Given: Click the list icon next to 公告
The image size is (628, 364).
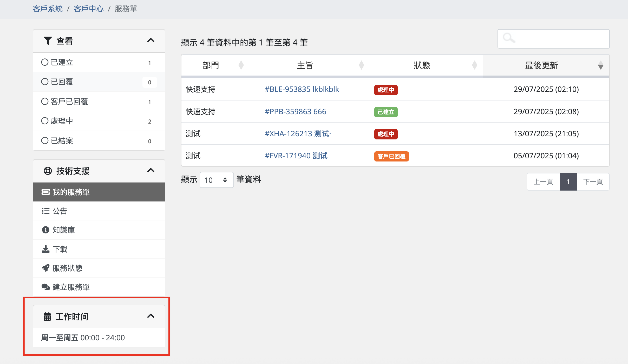Looking at the screenshot, I should point(45,211).
